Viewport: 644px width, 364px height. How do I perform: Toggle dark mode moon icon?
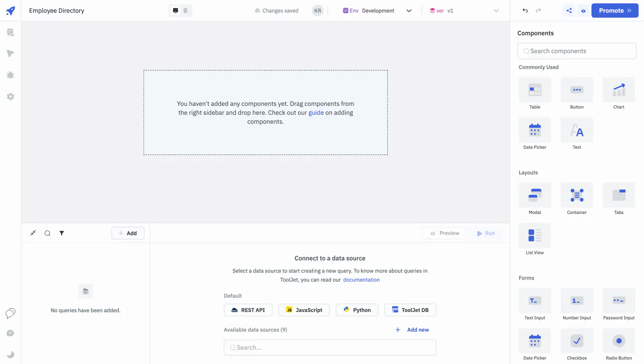pyautogui.click(x=10, y=355)
